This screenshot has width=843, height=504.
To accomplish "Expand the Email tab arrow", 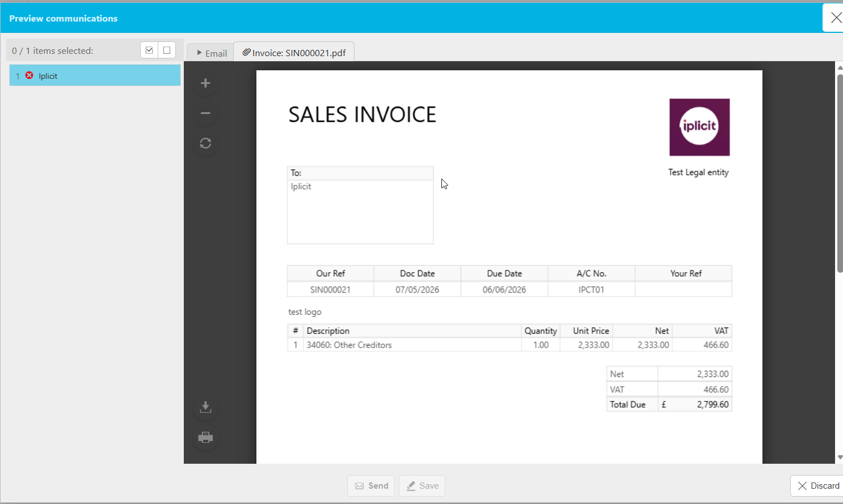I will pyautogui.click(x=199, y=53).
